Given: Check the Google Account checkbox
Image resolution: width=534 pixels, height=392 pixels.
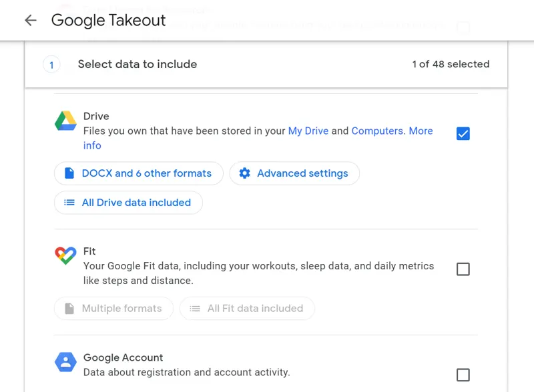Looking at the screenshot, I should pyautogui.click(x=463, y=375).
